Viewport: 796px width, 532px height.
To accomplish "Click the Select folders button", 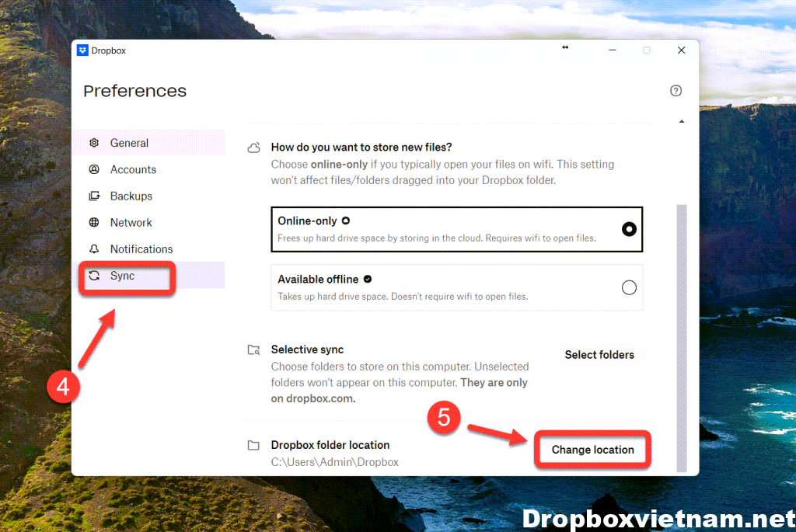I will 599,355.
